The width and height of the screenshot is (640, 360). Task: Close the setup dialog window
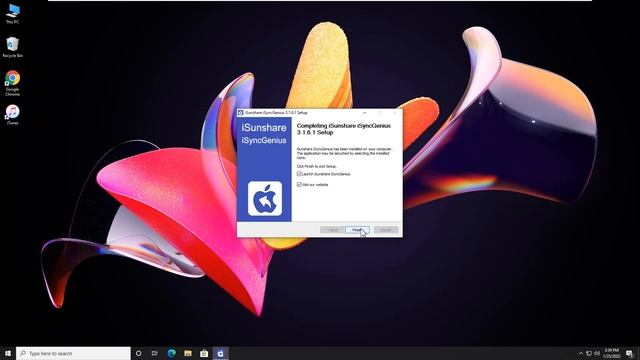[x=395, y=112]
